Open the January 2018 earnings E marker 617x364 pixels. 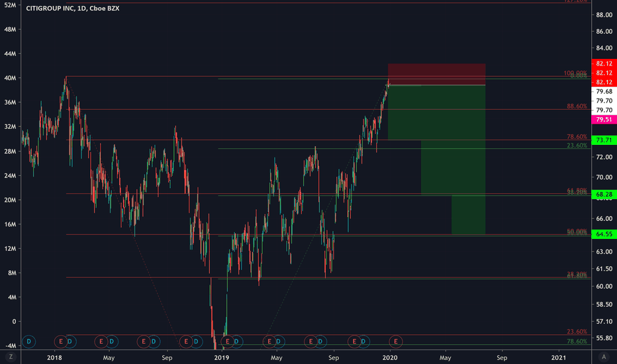(x=61, y=341)
